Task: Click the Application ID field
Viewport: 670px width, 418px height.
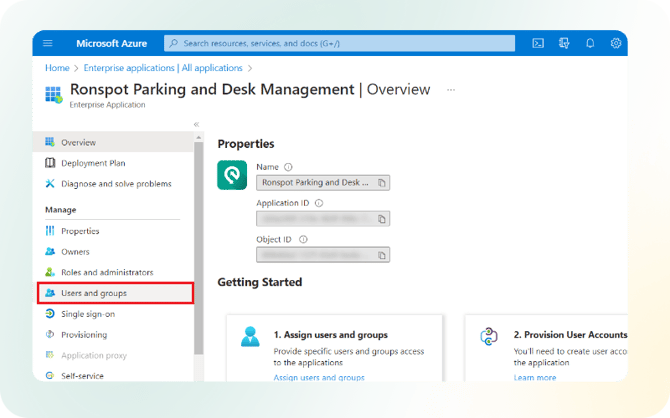Action: [x=323, y=219]
